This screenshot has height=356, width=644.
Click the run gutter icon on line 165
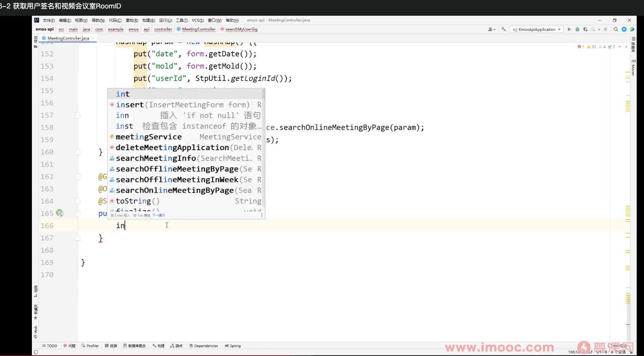point(60,213)
